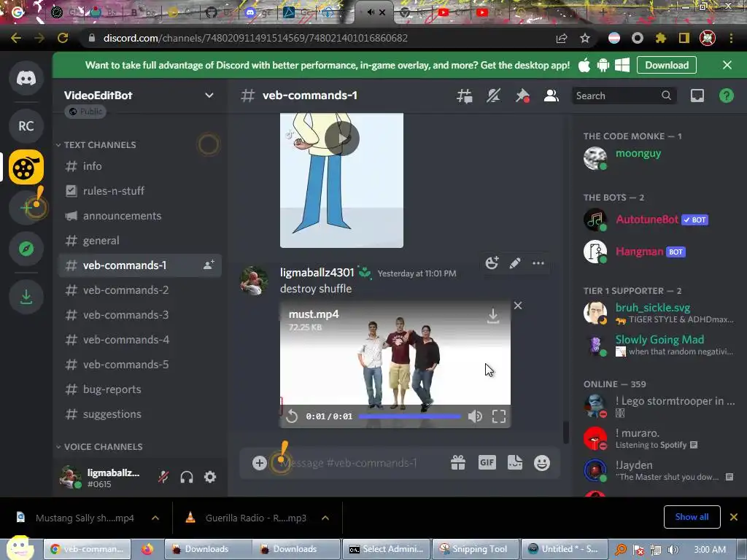
Task: Edit the destroy shuffle message
Action: click(515, 263)
